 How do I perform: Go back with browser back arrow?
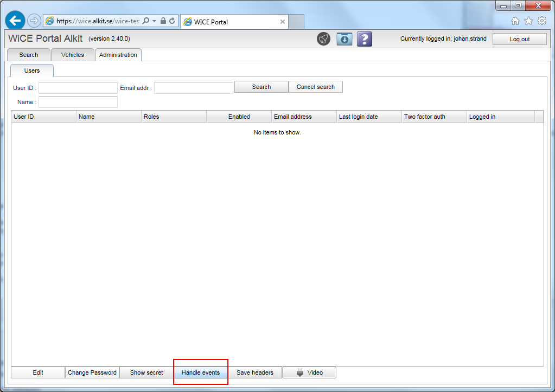(15, 21)
